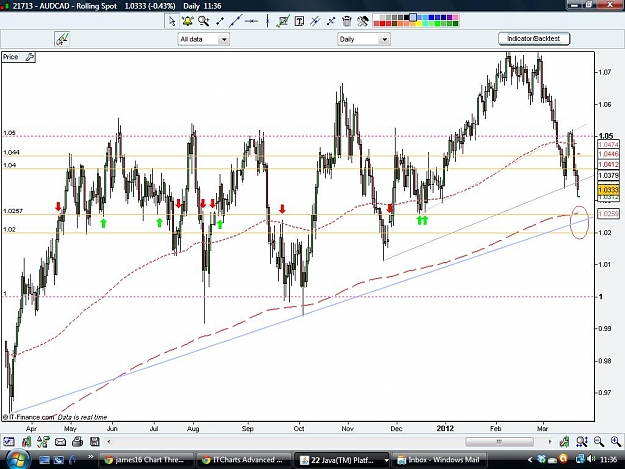Click the taskbar clock 11:36
The height and width of the screenshot is (469, 625).
[608, 460]
